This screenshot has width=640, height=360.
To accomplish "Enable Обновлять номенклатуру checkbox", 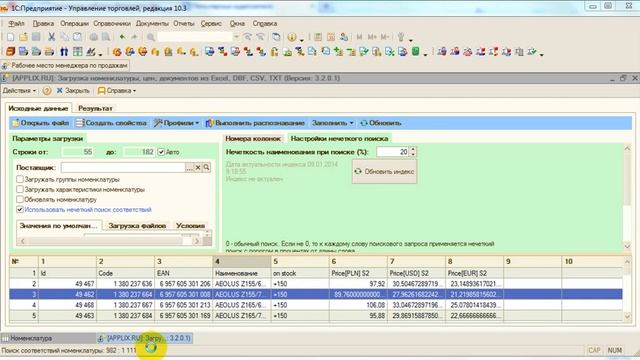I will pos(20,200).
